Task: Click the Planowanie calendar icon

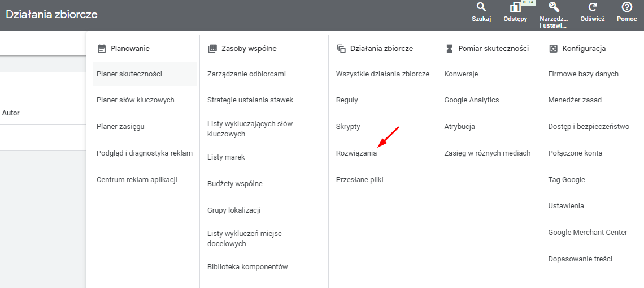Action: coord(102,49)
